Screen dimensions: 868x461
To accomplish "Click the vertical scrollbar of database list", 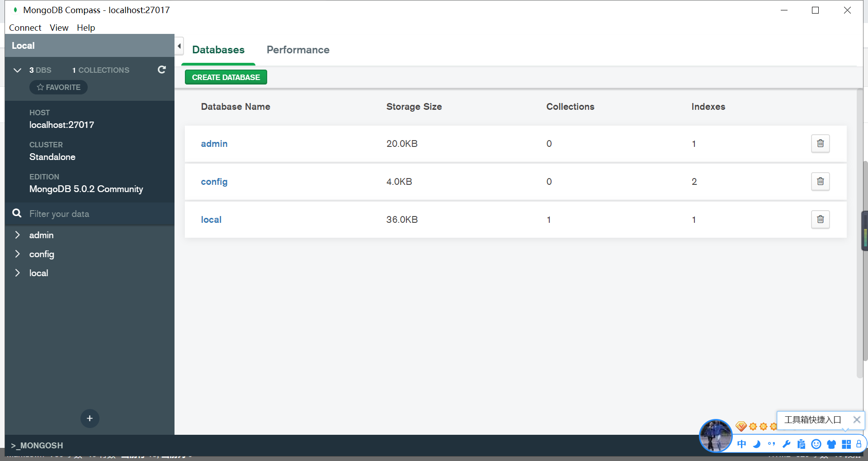I will coord(860,233).
